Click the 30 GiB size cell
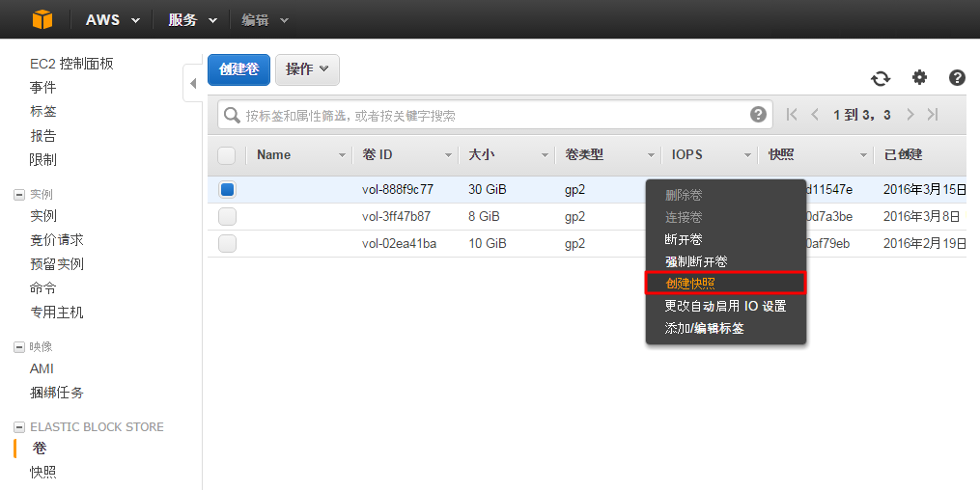 pos(488,189)
